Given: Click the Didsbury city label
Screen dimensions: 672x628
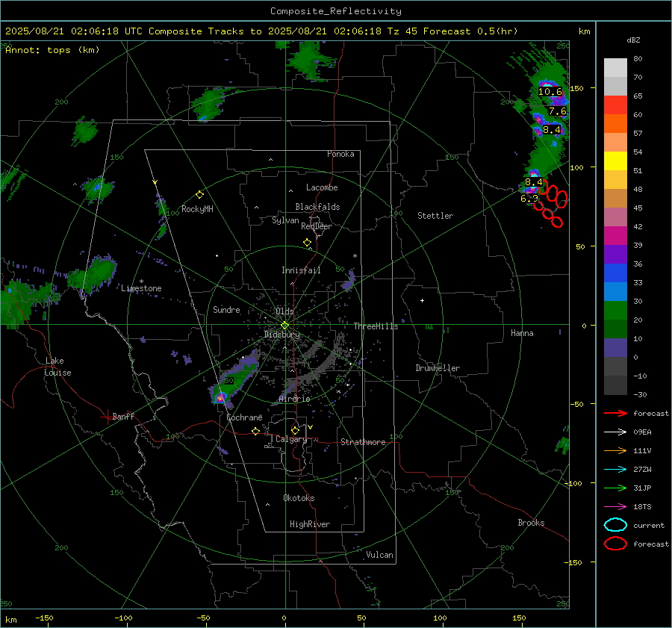Looking at the screenshot, I should point(281,335).
